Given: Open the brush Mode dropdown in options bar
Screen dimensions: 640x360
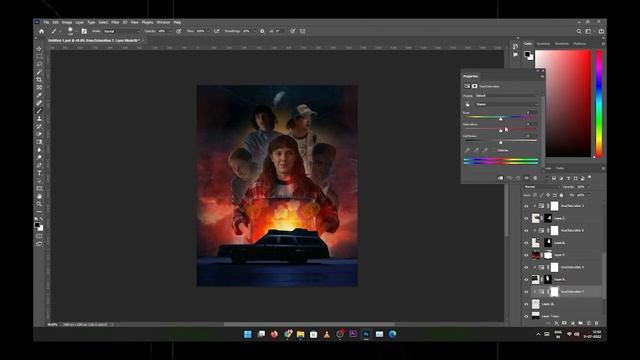Looking at the screenshot, I should [x=121, y=31].
